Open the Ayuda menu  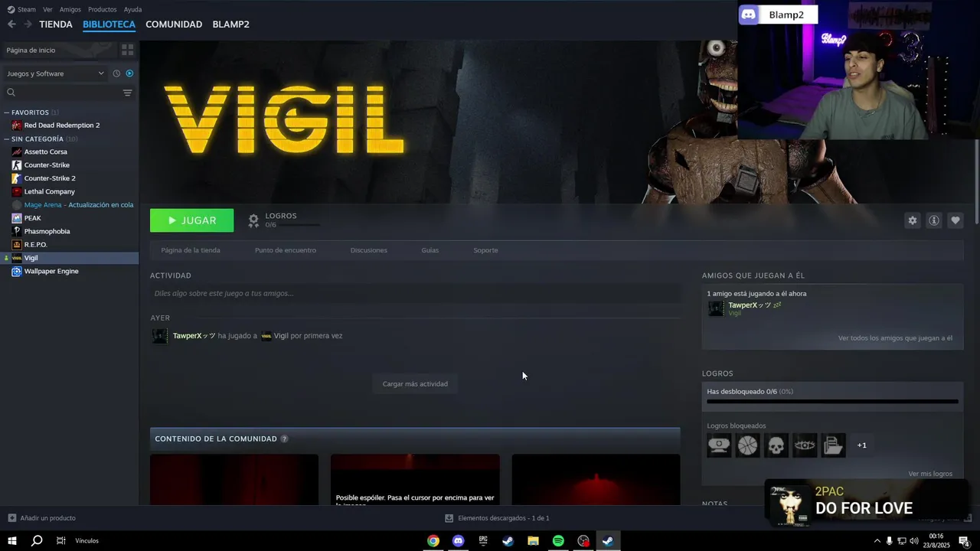tap(132, 9)
